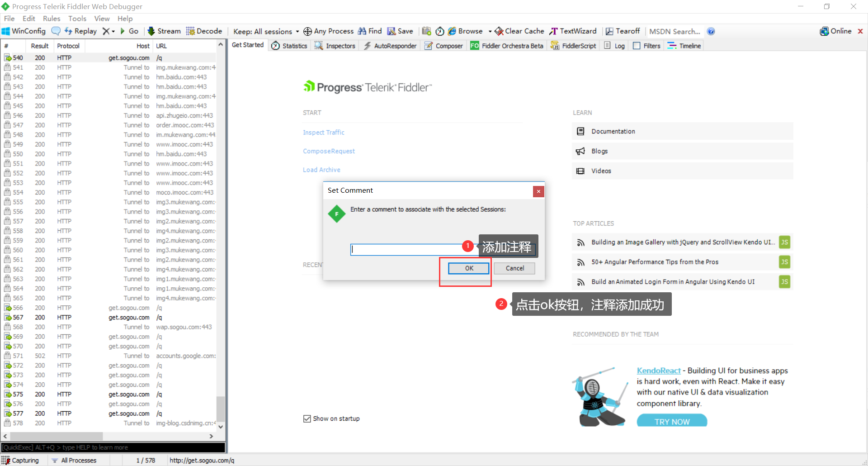Toggle Decode mode in toolbar

tap(204, 31)
